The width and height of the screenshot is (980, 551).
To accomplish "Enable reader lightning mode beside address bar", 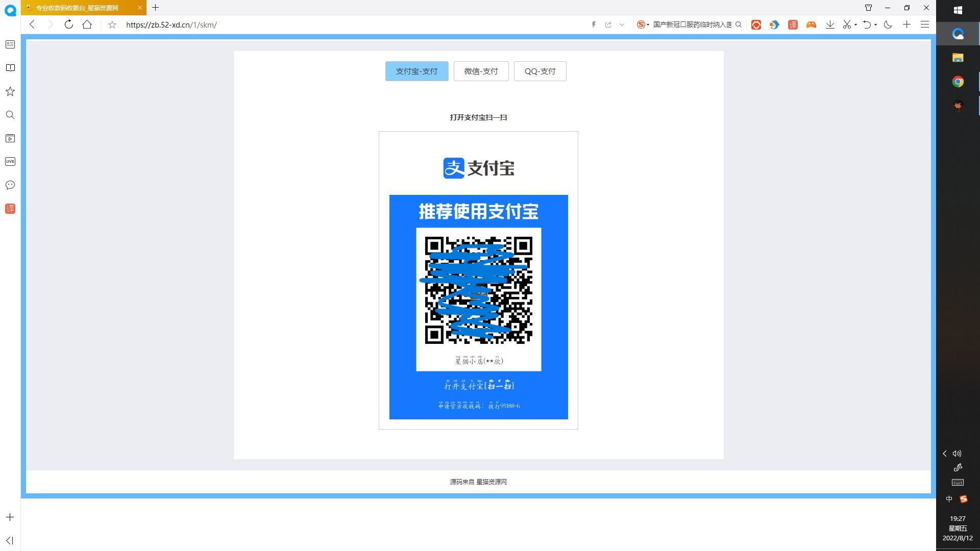I will tap(594, 24).
